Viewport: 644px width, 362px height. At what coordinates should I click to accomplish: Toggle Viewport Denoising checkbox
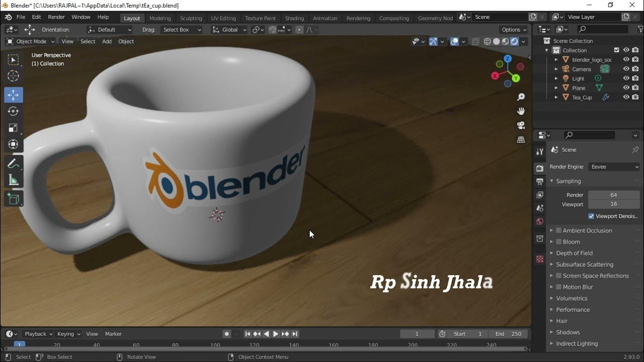[x=591, y=216]
